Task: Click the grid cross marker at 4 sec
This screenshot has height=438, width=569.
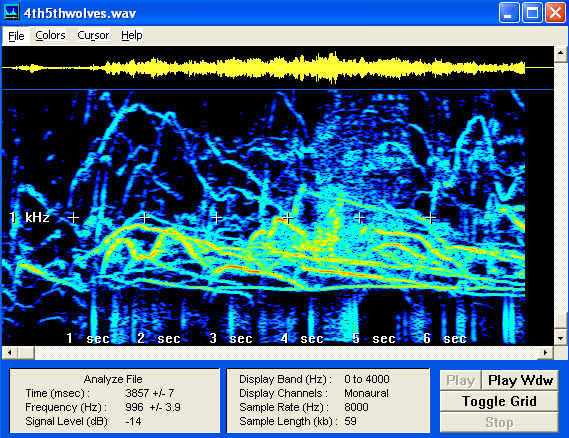Action: [288, 218]
